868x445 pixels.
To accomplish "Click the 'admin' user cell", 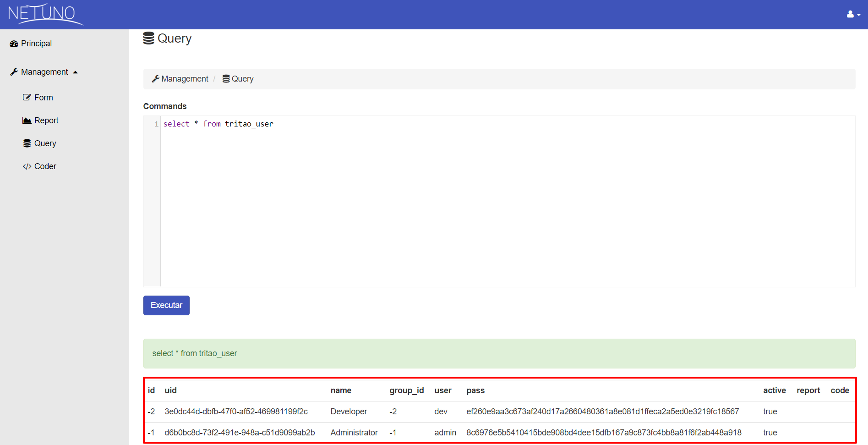I will click(x=445, y=433).
